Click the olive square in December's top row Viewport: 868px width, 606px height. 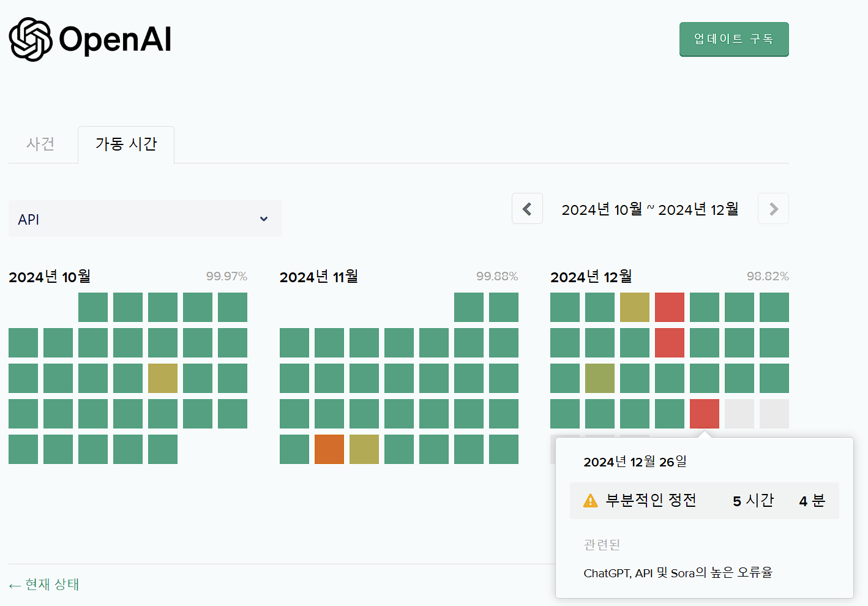(635, 307)
